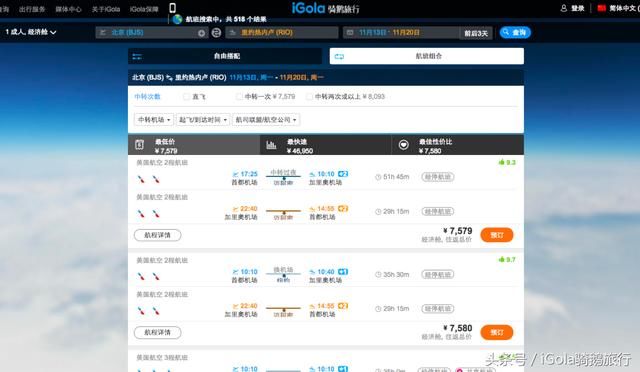Click the blue 查询 search button
Screen dimensions: 640x372
coord(515,32)
